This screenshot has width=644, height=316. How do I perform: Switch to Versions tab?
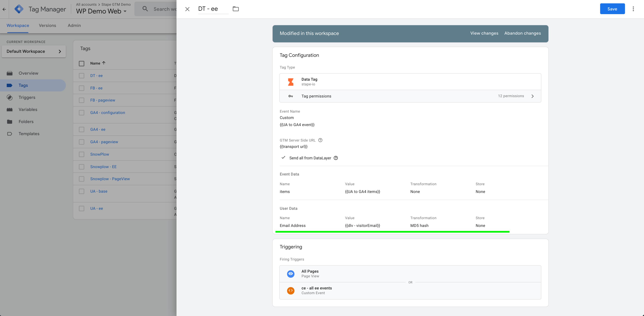(x=47, y=26)
